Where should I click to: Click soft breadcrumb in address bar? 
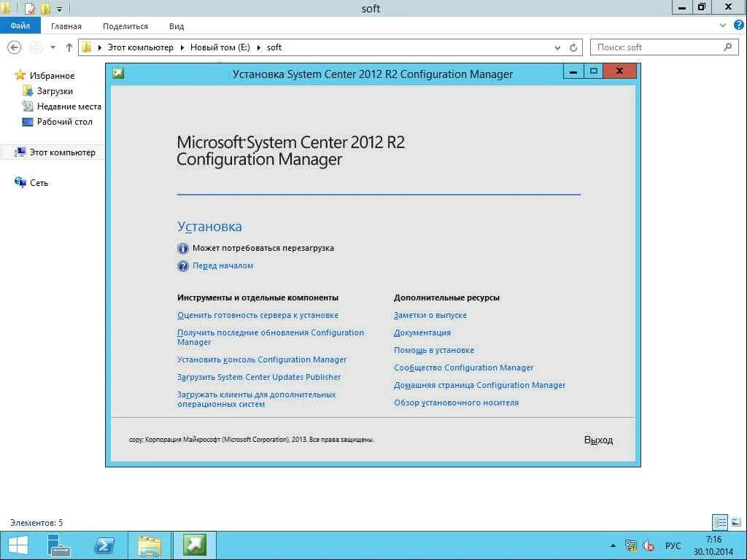coord(274,47)
